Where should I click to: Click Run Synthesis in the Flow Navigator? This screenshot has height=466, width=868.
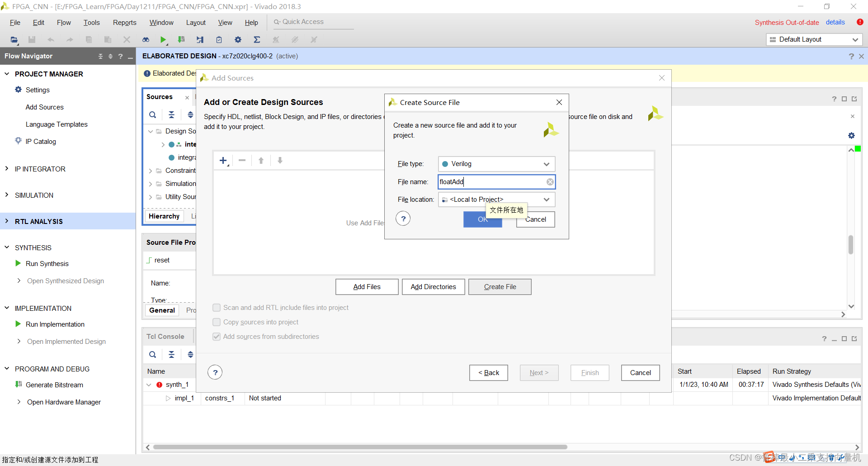click(47, 264)
